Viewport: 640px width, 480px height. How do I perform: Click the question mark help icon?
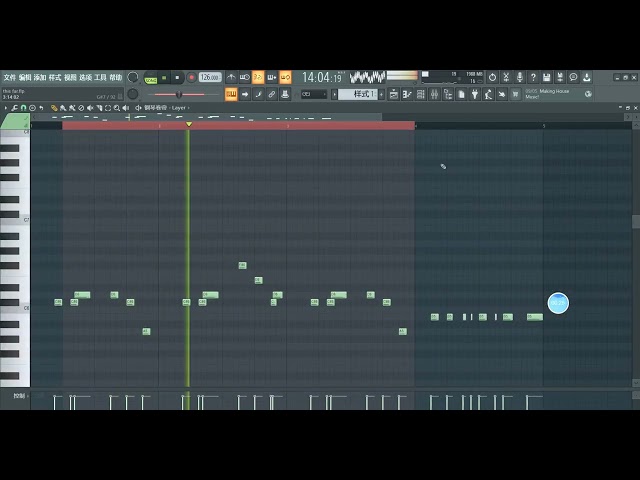(x=533, y=77)
